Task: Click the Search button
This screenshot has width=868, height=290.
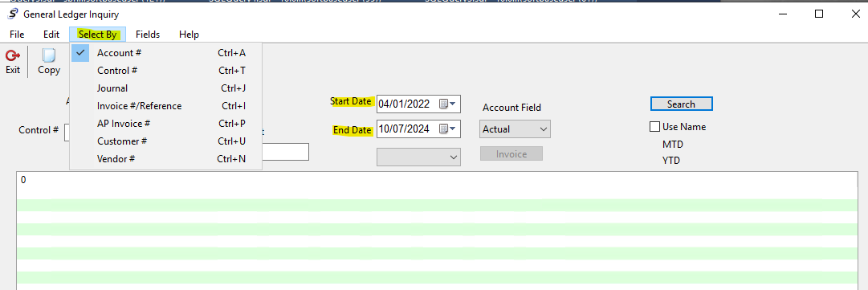Action: [681, 104]
